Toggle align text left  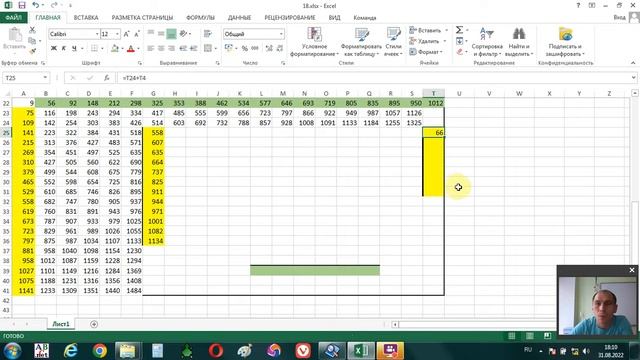[x=151, y=48]
